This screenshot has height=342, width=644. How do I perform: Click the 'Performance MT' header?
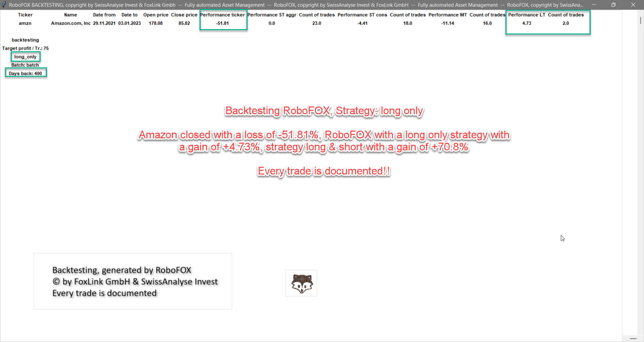click(x=447, y=15)
